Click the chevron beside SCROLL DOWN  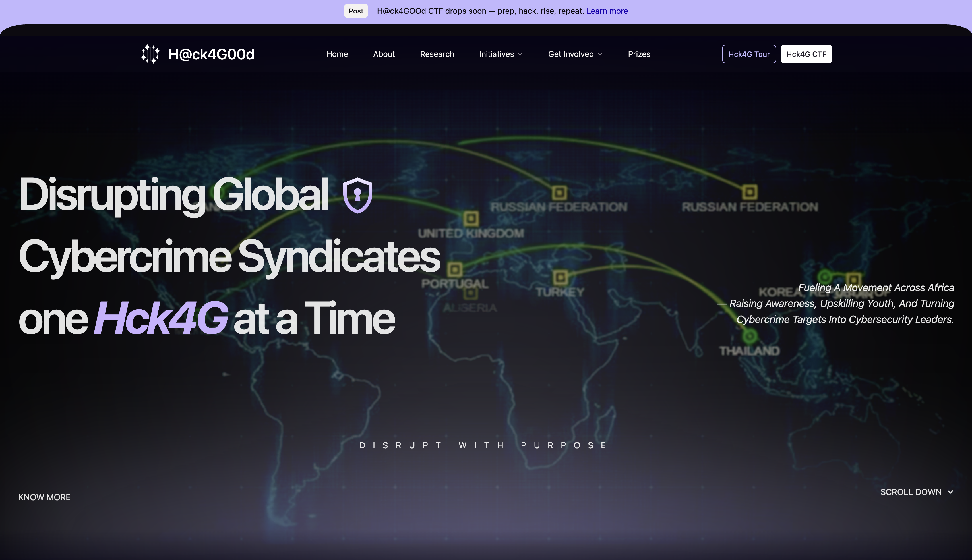950,492
